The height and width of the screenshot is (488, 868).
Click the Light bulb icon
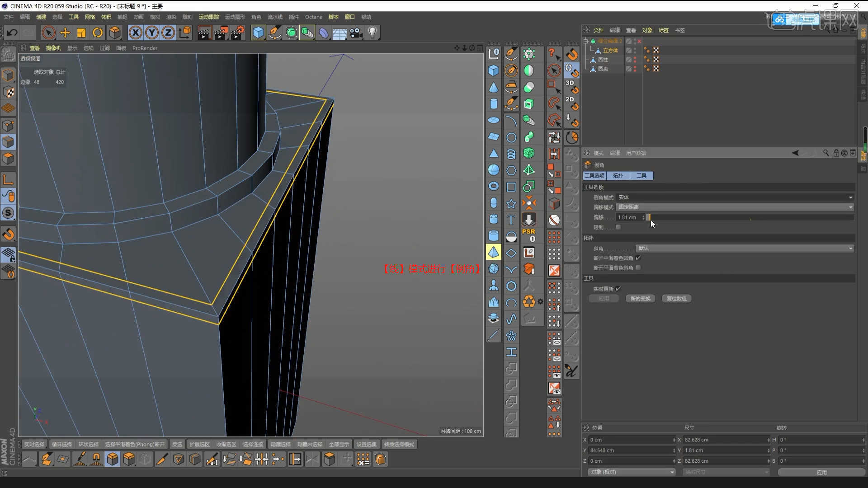coord(373,33)
